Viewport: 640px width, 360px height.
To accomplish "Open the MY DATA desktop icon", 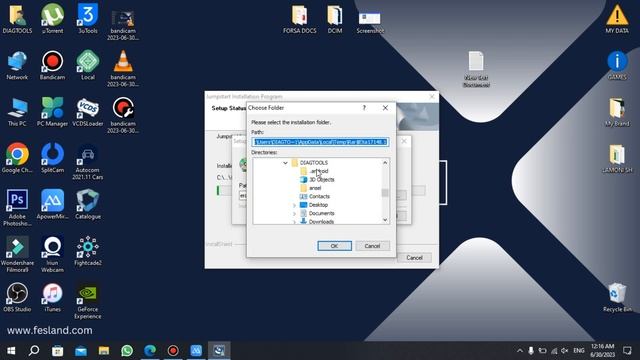I will (617, 19).
